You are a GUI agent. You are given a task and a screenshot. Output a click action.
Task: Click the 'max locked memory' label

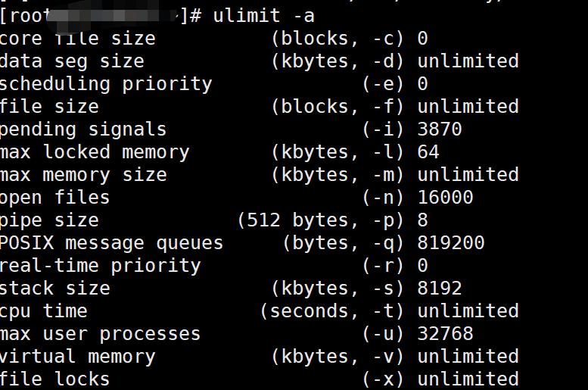pos(95,151)
